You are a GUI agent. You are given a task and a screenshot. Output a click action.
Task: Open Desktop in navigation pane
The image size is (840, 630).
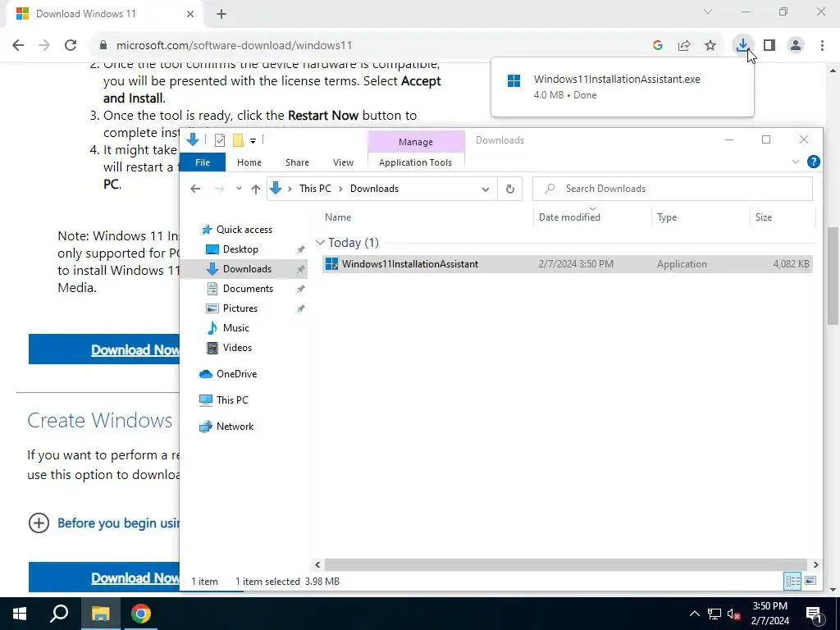[240, 249]
